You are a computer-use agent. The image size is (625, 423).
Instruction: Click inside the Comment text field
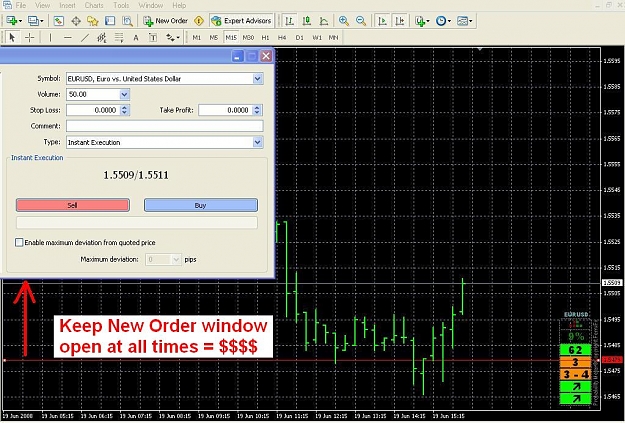[x=165, y=126]
